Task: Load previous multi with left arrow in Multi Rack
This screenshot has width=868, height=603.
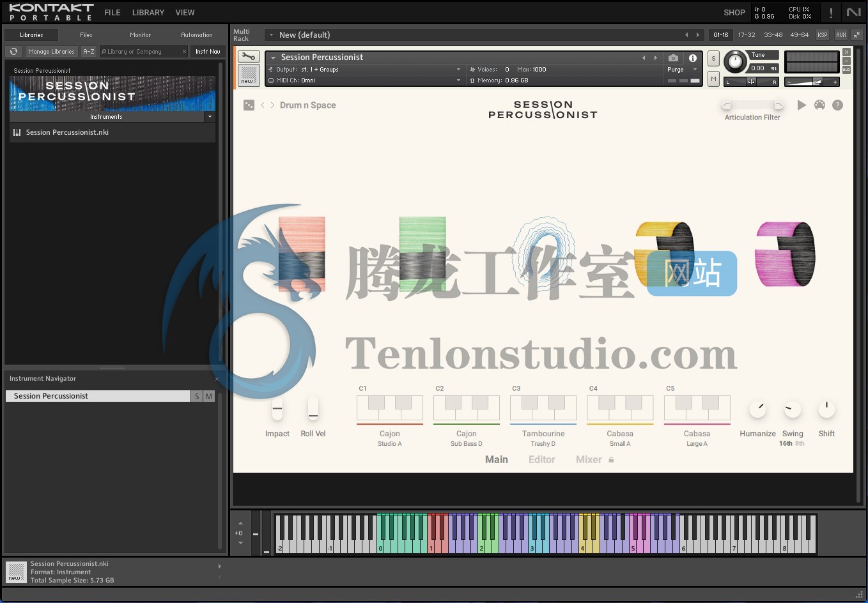Action: pos(686,35)
